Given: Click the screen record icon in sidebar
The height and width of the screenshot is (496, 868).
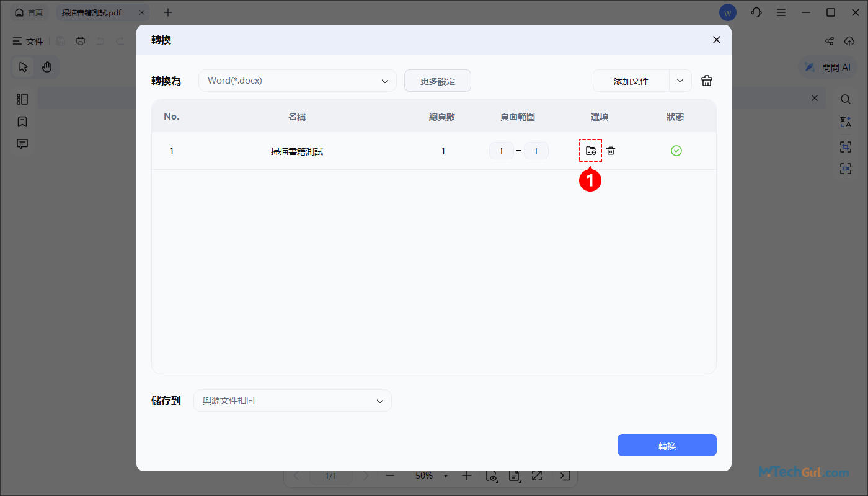Looking at the screenshot, I should (846, 169).
